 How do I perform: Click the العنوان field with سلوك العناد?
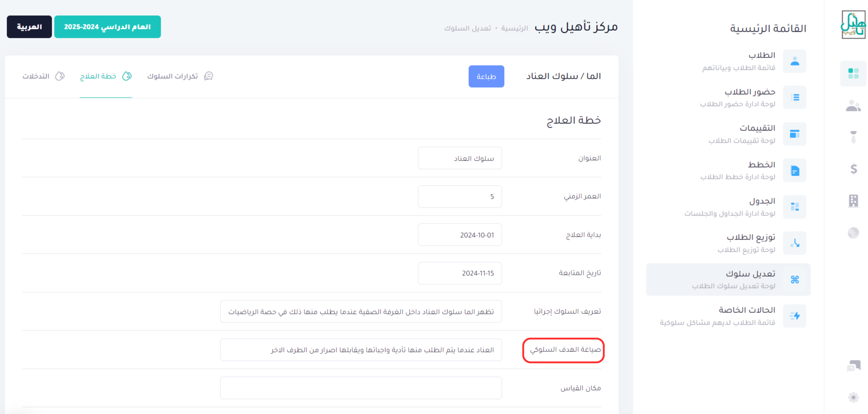pos(460,158)
